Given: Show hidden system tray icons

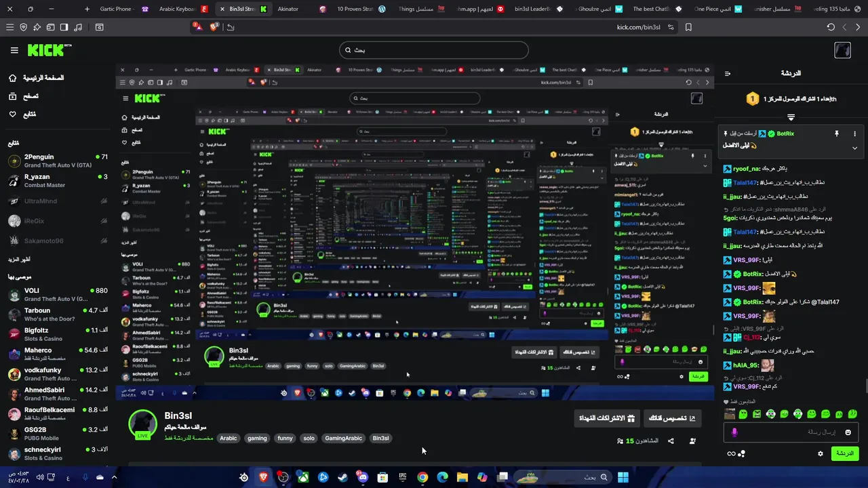Looking at the screenshot, I should click(115, 477).
